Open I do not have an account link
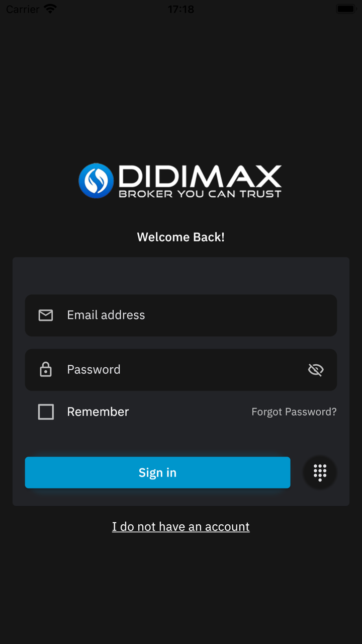 pos(181,527)
